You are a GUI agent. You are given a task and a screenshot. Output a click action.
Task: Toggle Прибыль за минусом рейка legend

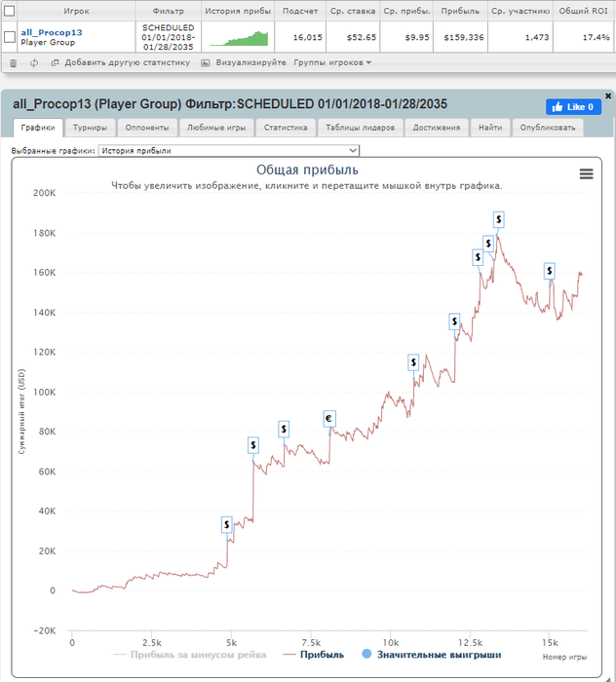(190, 655)
